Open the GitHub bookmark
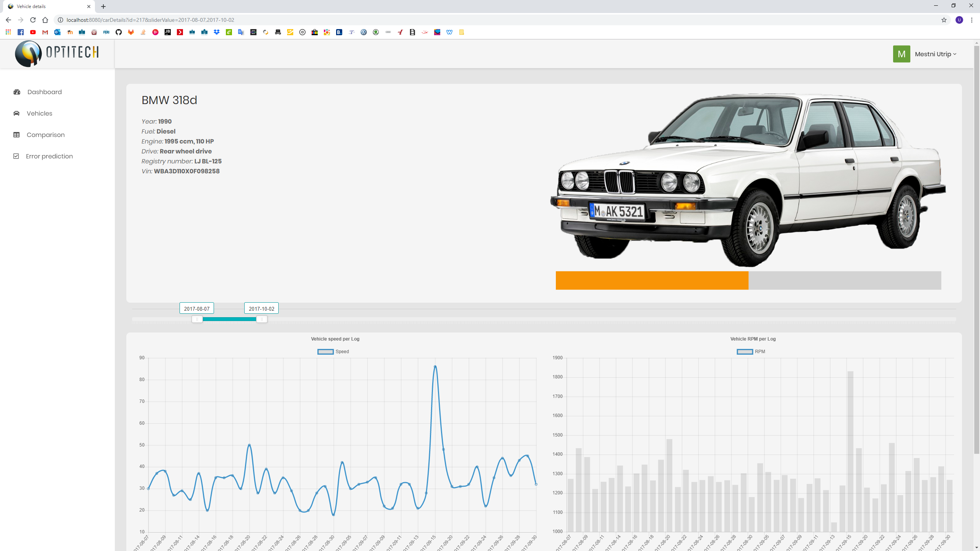 tap(119, 32)
